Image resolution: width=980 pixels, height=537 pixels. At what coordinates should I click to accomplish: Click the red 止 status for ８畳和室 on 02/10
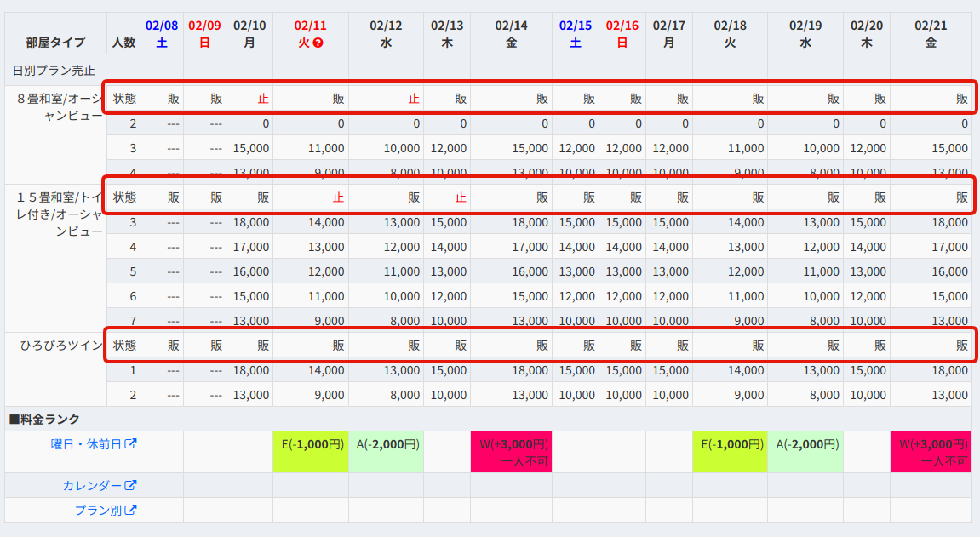[263, 99]
